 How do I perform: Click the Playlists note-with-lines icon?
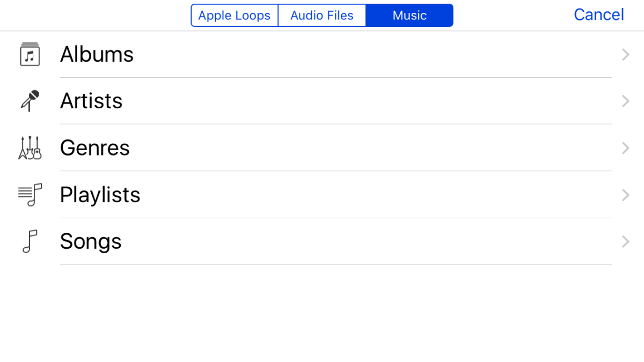(30, 195)
